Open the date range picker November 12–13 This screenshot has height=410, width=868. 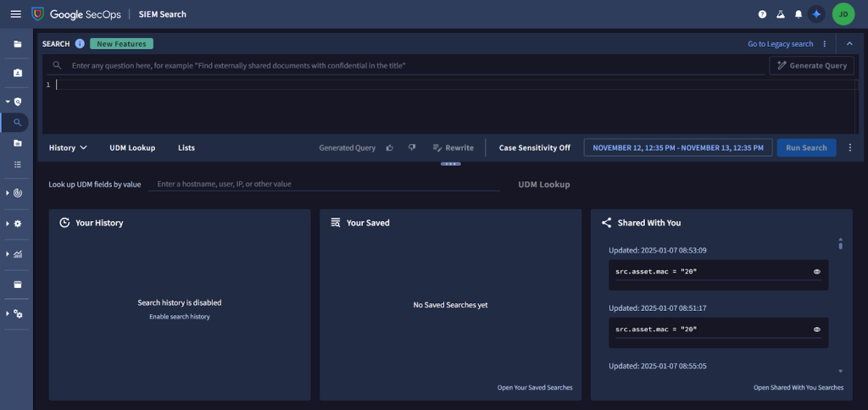pos(678,147)
